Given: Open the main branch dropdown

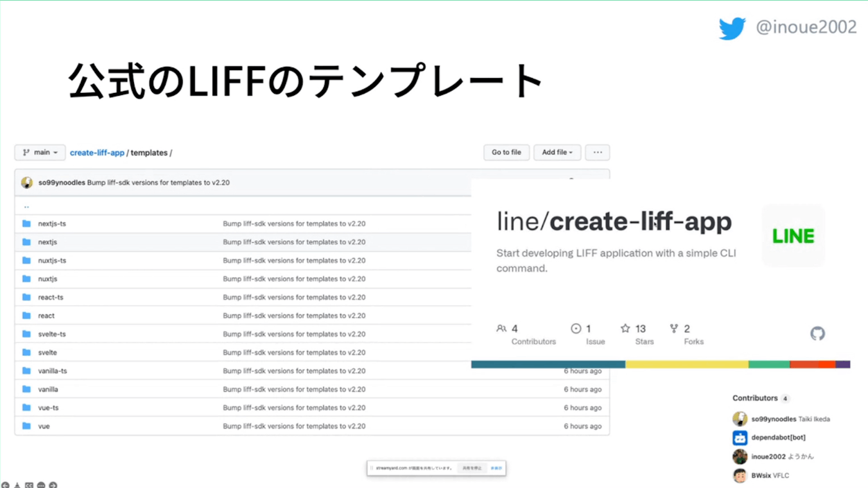Looking at the screenshot, I should [40, 153].
